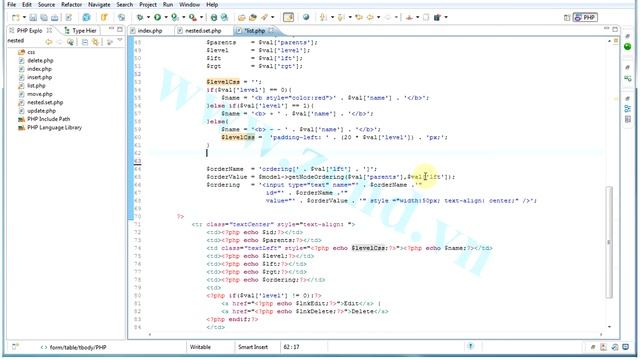Screen dimensions: 640x360
Task: Switch to the index.php editor tab
Action: pyautogui.click(x=150, y=31)
